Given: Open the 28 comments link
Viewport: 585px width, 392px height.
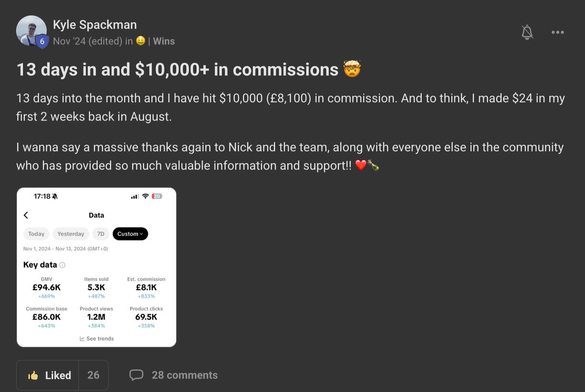Looking at the screenshot, I should (184, 375).
